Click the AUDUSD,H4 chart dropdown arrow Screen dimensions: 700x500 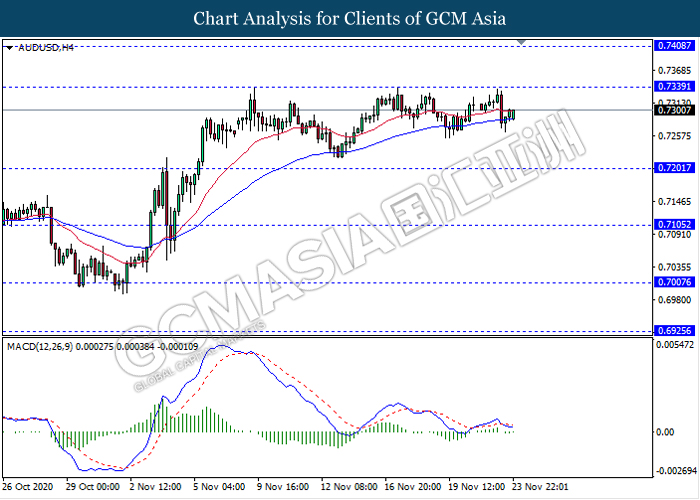pyautogui.click(x=10, y=48)
